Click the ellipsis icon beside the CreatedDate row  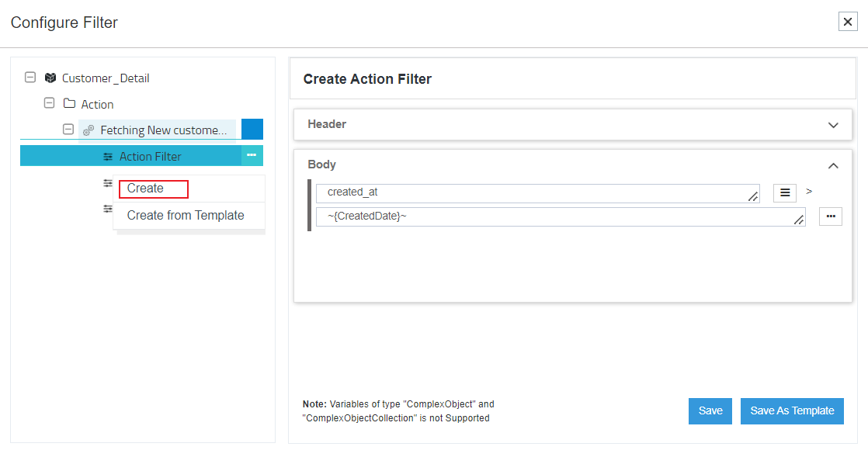pyautogui.click(x=831, y=216)
